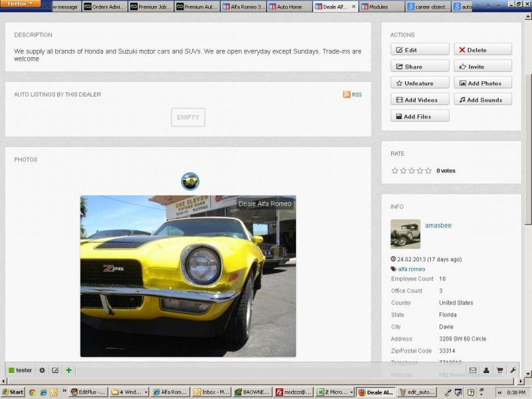Click the Unfeature button
Viewport: 532px width, 399px height.
pyautogui.click(x=420, y=82)
